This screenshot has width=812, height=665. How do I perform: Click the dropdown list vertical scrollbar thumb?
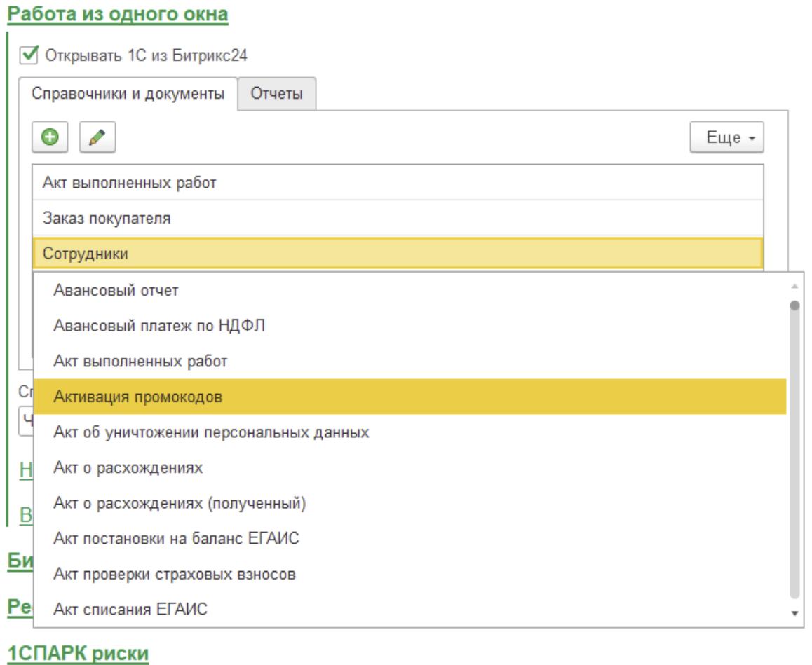(x=794, y=448)
